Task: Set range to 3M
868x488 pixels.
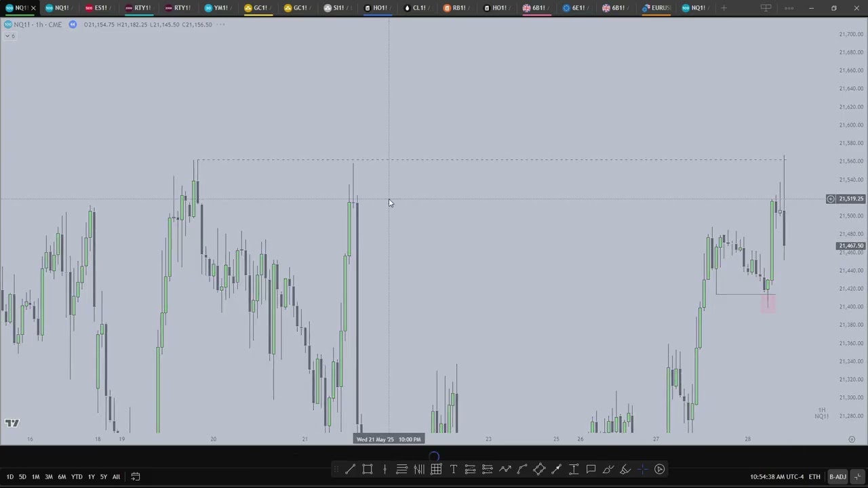Action: 49,476
